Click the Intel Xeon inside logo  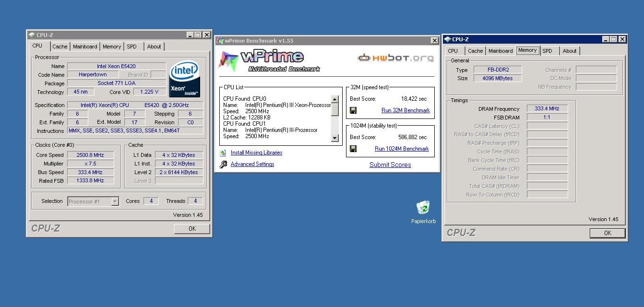coord(184,79)
